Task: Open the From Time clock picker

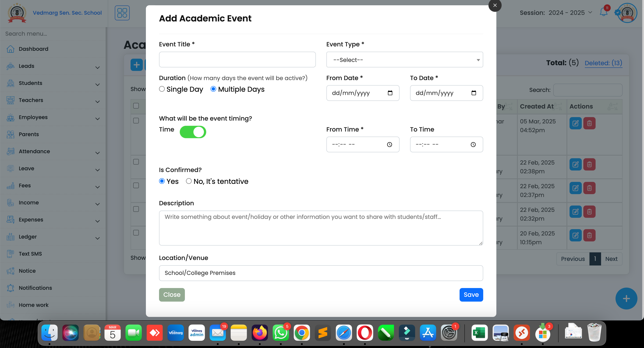Action: pos(389,144)
